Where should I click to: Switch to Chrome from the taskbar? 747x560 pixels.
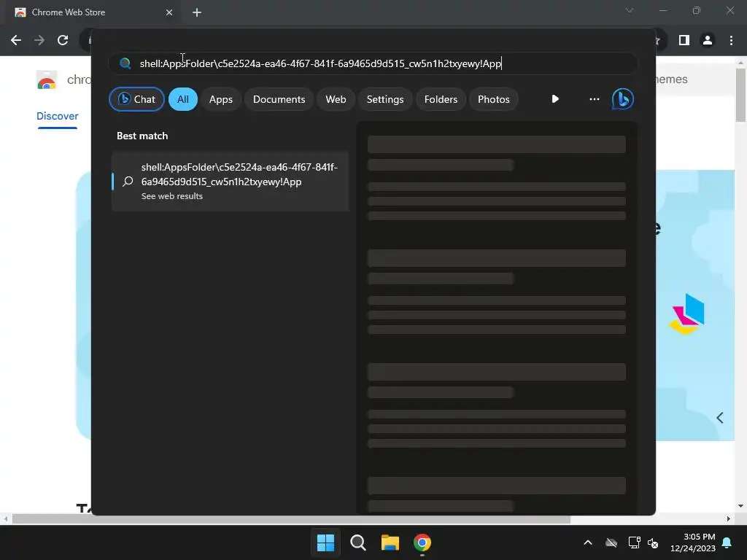click(x=422, y=542)
